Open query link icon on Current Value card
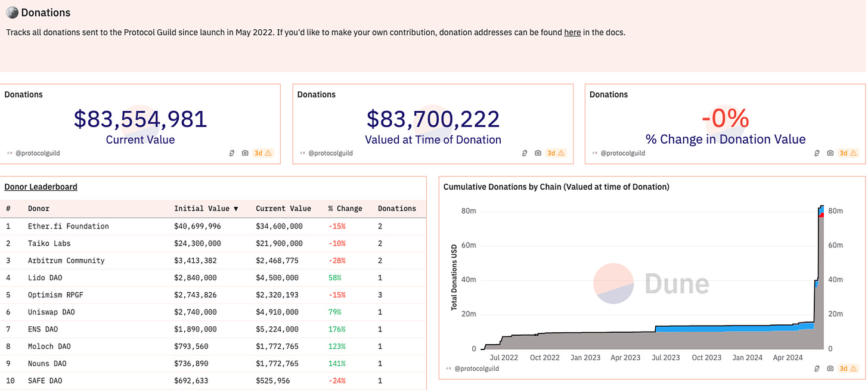 coord(232,153)
